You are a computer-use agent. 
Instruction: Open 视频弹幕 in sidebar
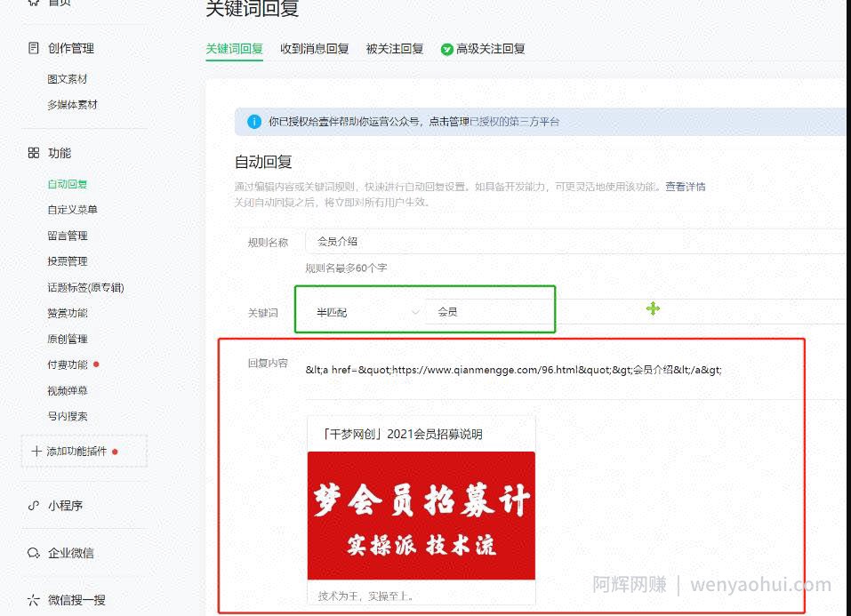pos(68,390)
